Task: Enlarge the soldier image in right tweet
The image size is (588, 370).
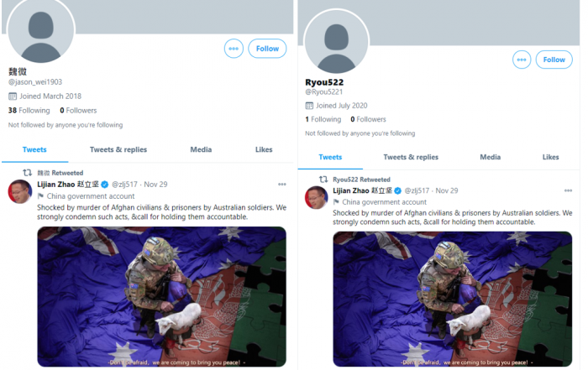Action: (x=452, y=299)
